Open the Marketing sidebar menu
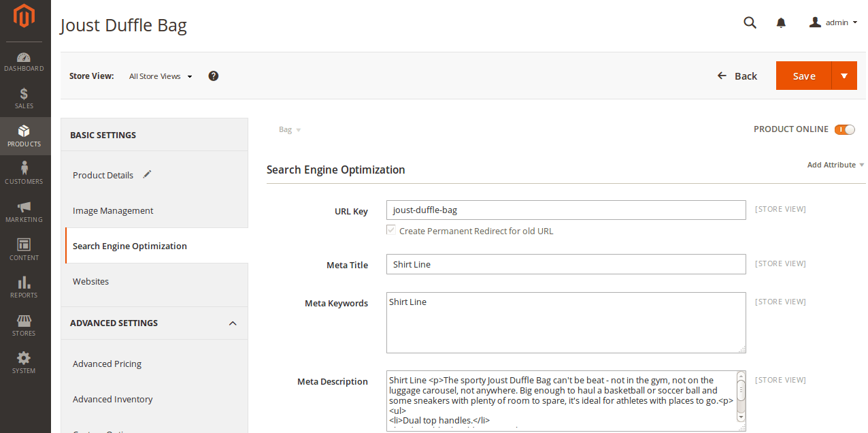This screenshot has width=868, height=433. [x=24, y=212]
